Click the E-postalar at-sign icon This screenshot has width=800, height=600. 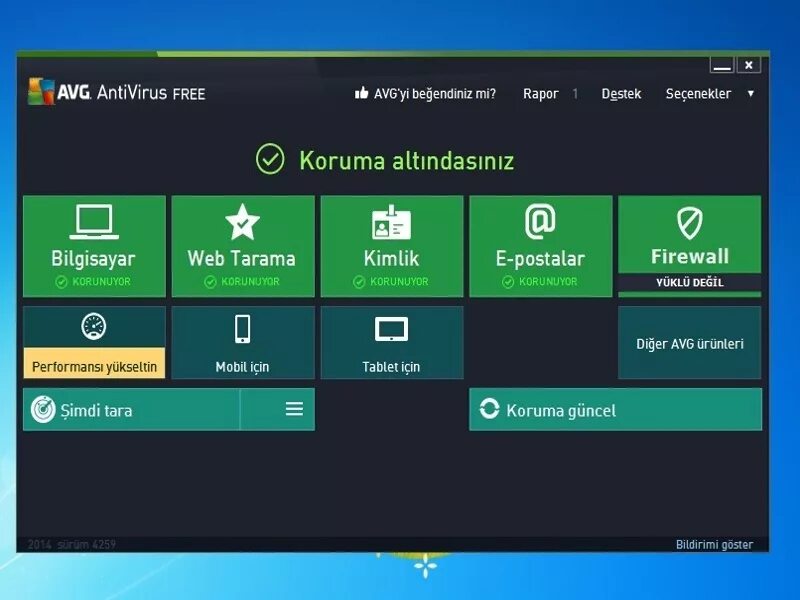pos(540,221)
